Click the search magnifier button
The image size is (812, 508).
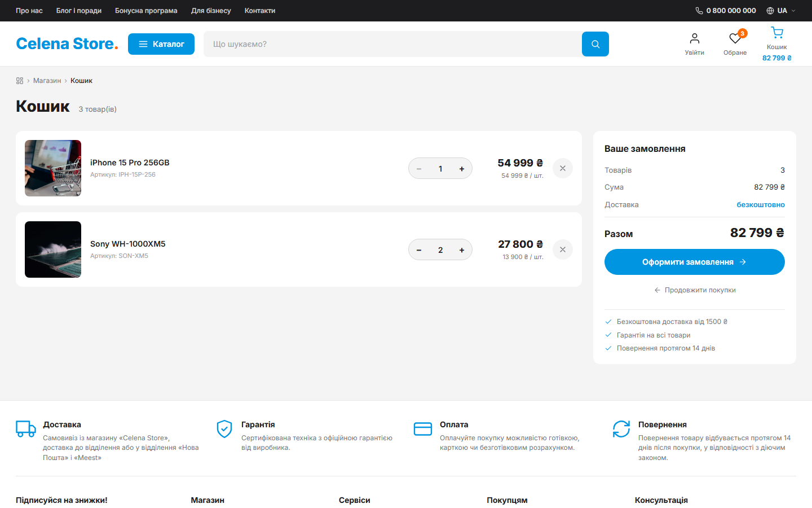click(595, 44)
